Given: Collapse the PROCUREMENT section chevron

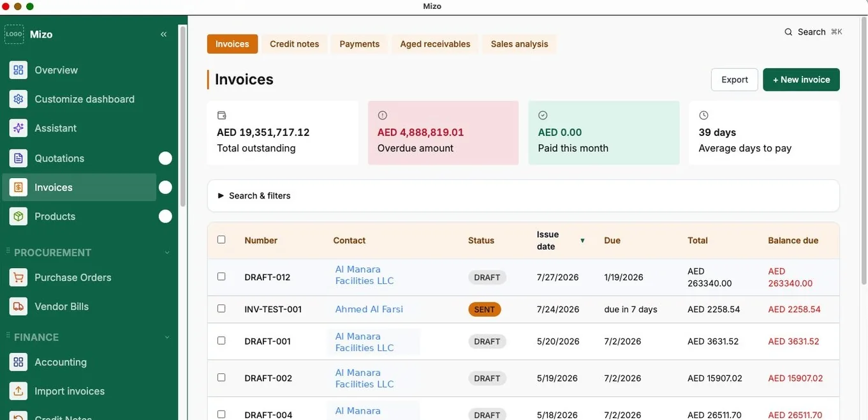Looking at the screenshot, I should pyautogui.click(x=167, y=253).
